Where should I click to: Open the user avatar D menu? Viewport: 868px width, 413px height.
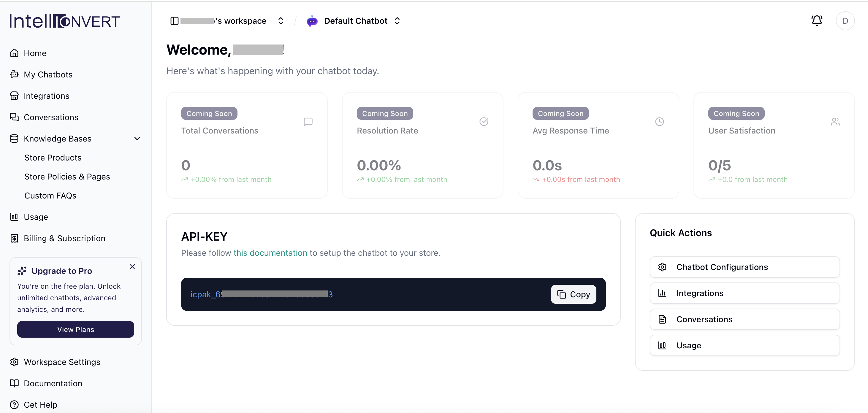(x=845, y=21)
